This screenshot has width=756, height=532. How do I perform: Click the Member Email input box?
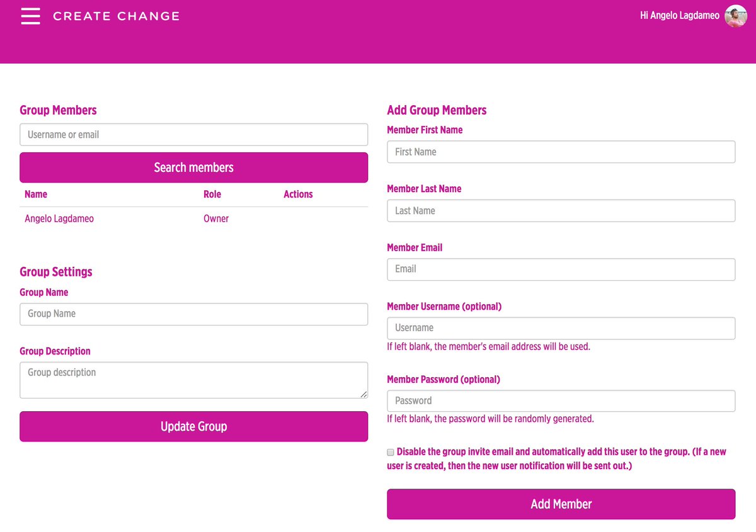[561, 269]
